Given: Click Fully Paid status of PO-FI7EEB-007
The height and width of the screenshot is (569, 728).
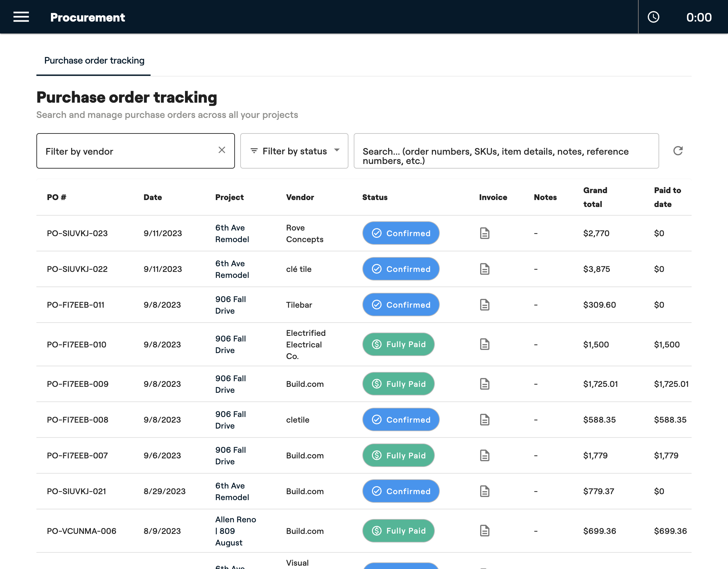Looking at the screenshot, I should pos(398,455).
